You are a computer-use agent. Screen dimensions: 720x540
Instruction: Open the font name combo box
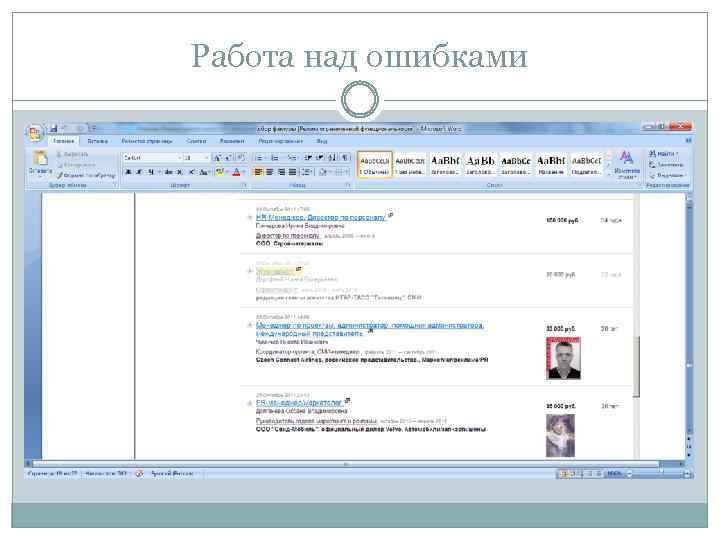[x=152, y=158]
